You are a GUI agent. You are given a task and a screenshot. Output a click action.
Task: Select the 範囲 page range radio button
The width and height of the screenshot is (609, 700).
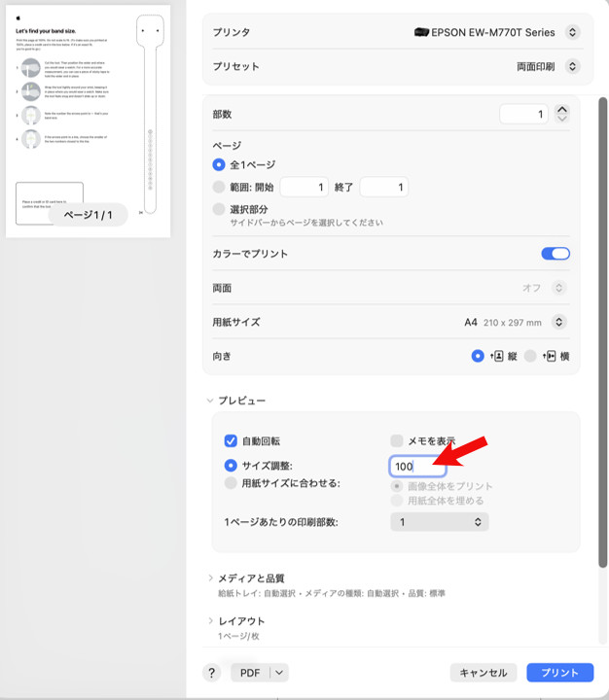coord(219,187)
